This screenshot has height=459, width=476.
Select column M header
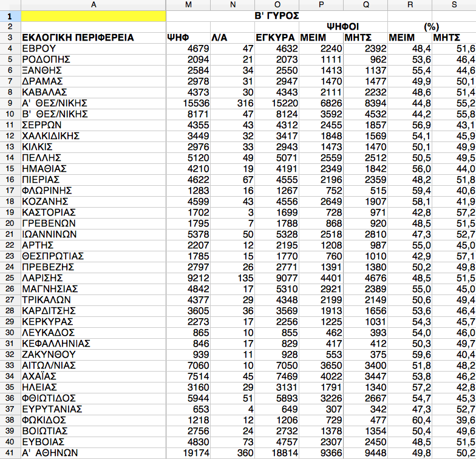pos(188,5)
